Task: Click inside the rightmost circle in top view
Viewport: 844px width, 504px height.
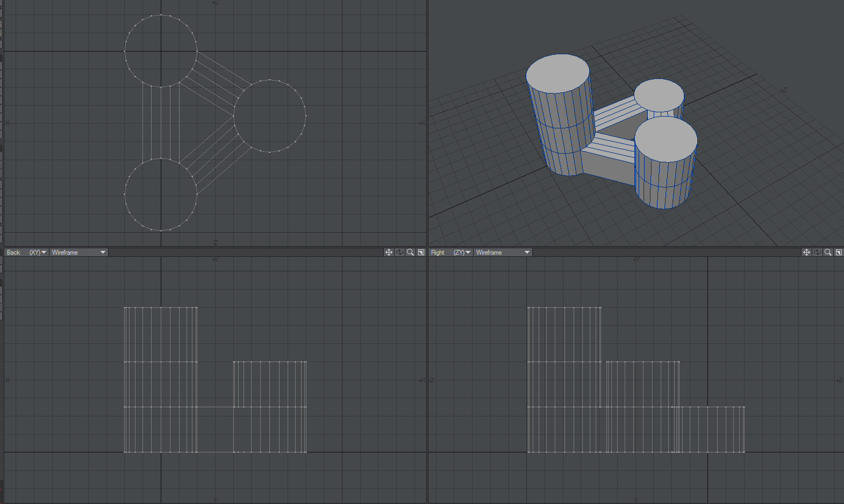Action: [269, 116]
